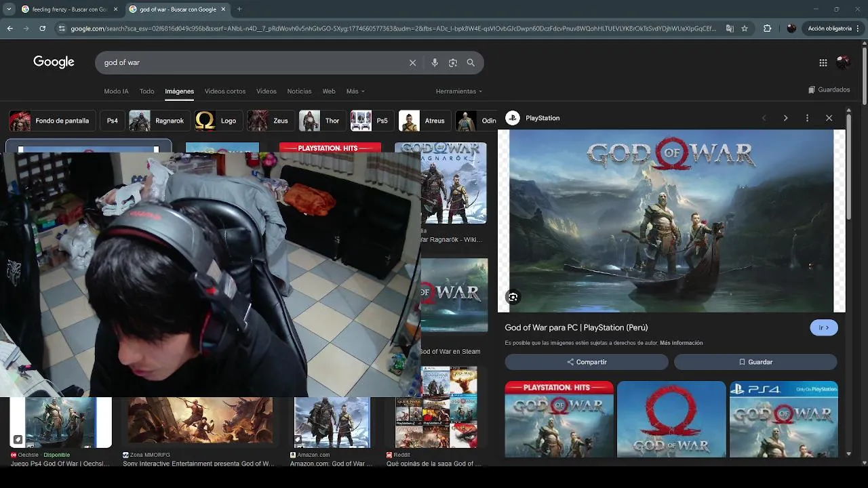The height and width of the screenshot is (488, 868).
Task: Open the Videos tab
Action: tap(267, 91)
